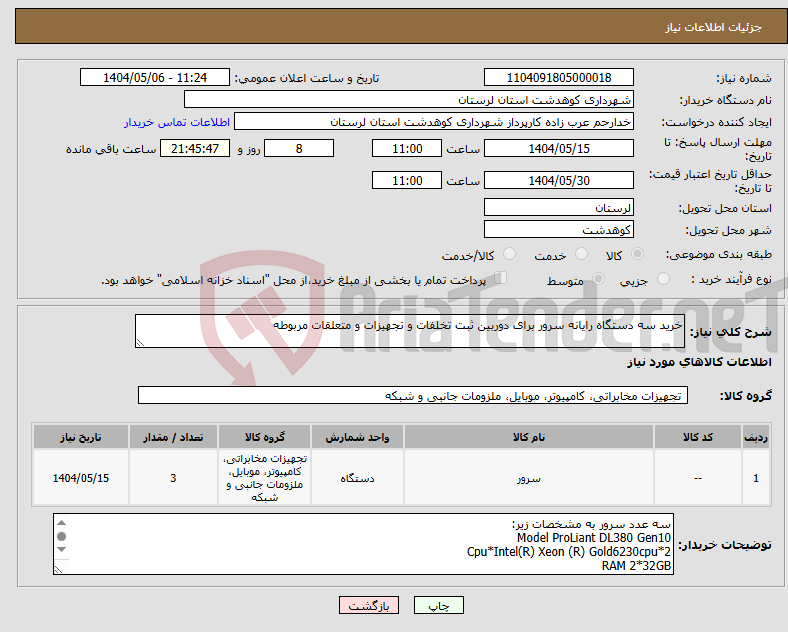Click the announcement date field 1404/05/06 - 11:24
788x632 pixels.
coord(155,78)
